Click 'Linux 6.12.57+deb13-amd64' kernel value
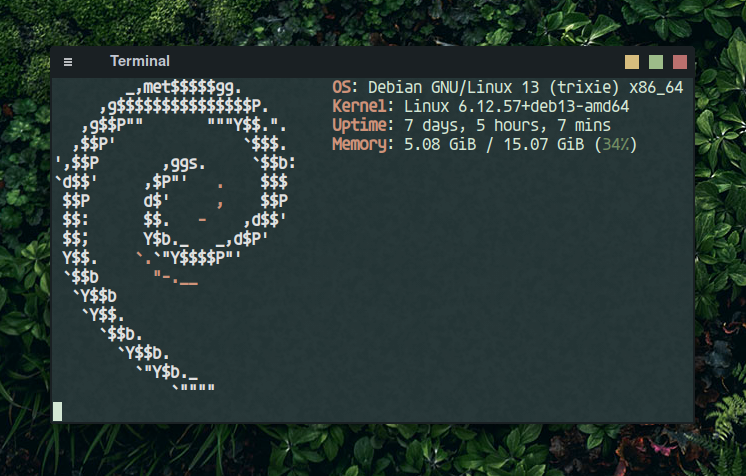Viewport: 746px width, 476px height. (516, 106)
